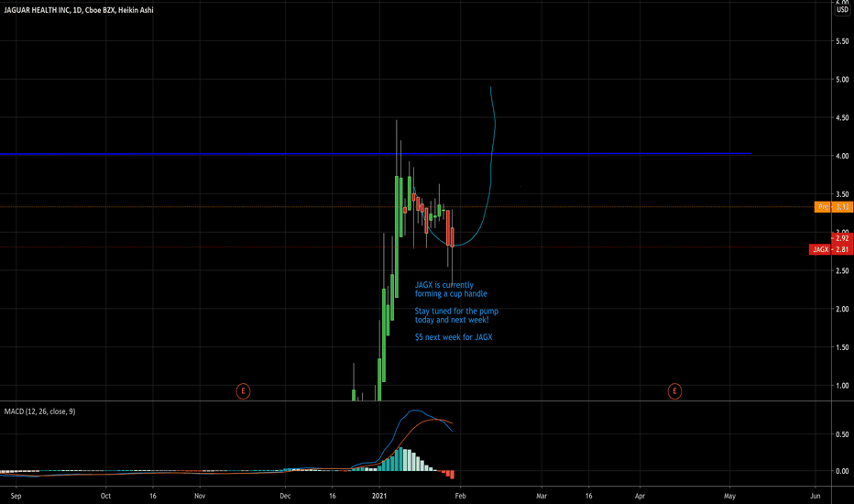The height and width of the screenshot is (504, 854).
Task: Click the latest red MACD histogram bar
Action: (x=452, y=475)
